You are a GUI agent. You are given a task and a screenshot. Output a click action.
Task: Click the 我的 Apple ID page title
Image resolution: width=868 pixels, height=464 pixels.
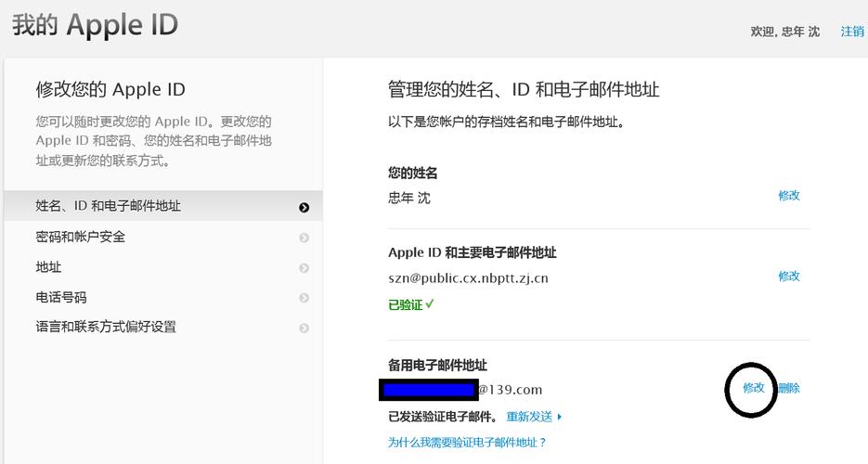click(96, 25)
